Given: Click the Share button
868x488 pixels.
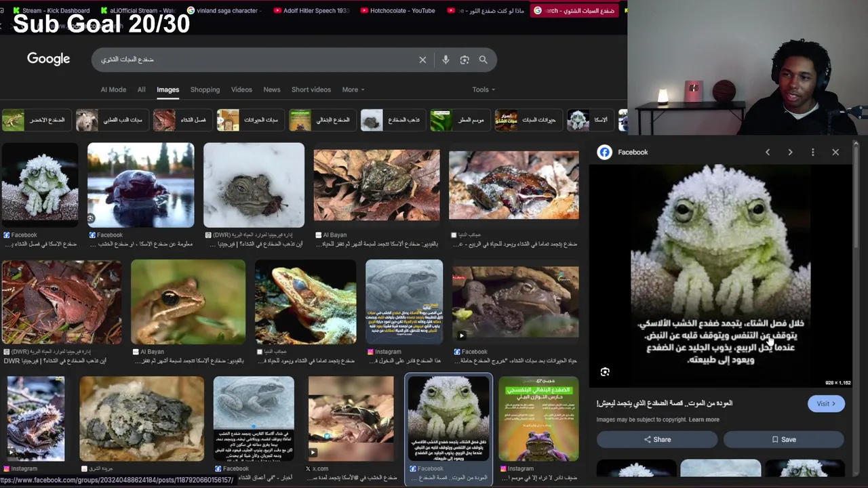Looking at the screenshot, I should coord(656,439).
